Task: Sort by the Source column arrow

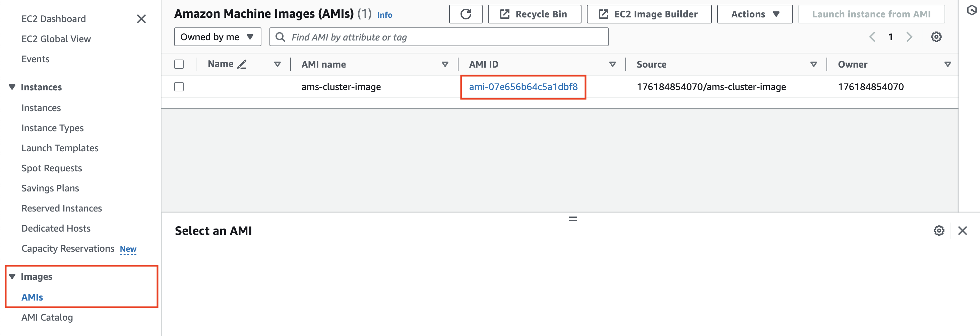Action: click(x=813, y=64)
